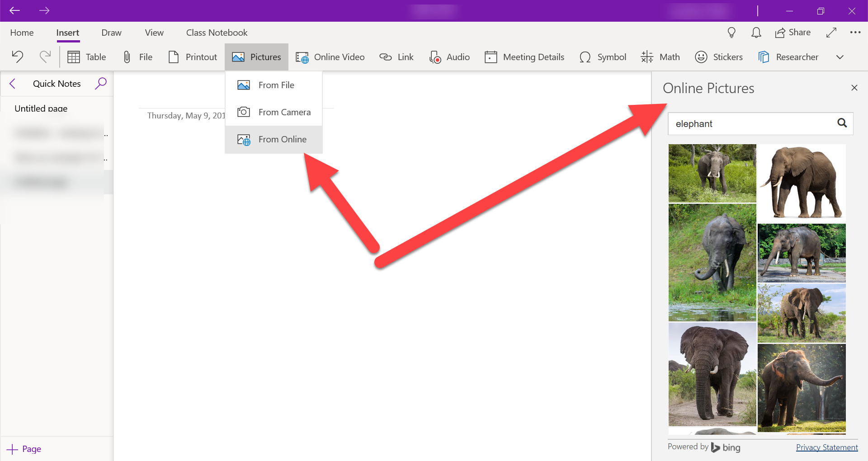The image size is (868, 461).
Task: Open the Privacy Statement link
Action: [x=827, y=447]
